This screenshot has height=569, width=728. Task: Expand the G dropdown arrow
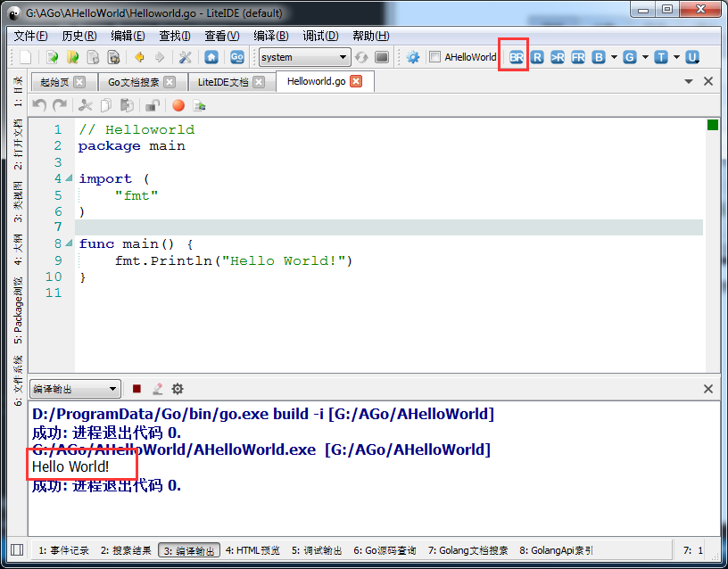(x=645, y=57)
